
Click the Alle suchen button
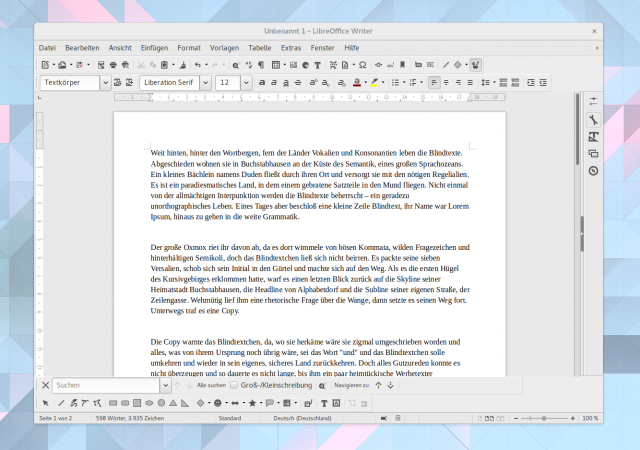[x=211, y=385]
